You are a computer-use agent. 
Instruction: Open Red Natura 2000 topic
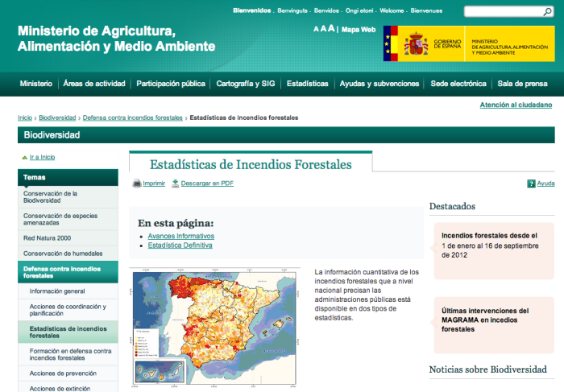(68, 238)
